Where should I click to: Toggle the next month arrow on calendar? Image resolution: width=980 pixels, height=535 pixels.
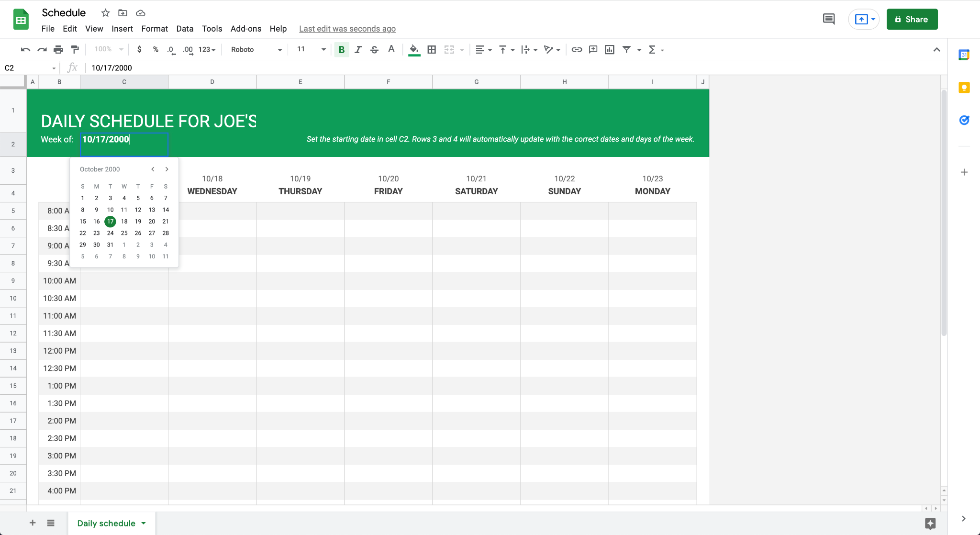[167, 169]
